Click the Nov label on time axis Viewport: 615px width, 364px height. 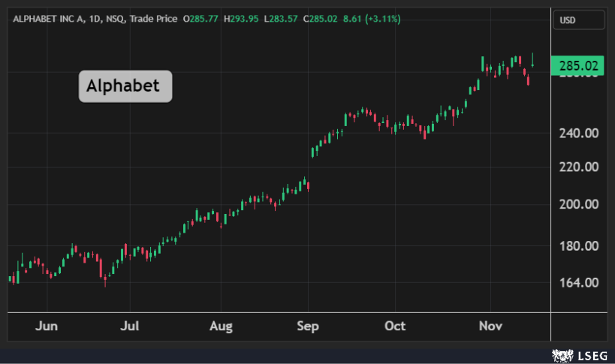(490, 326)
